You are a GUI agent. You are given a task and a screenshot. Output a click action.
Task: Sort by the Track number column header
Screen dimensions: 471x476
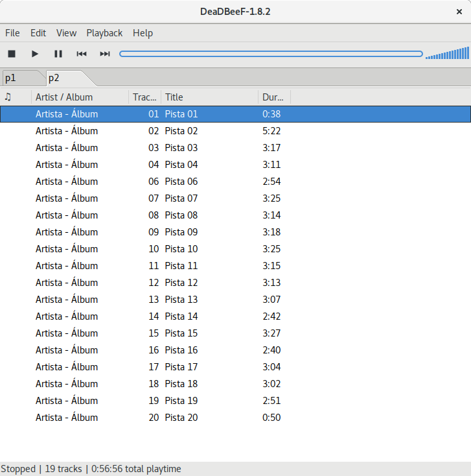point(145,97)
